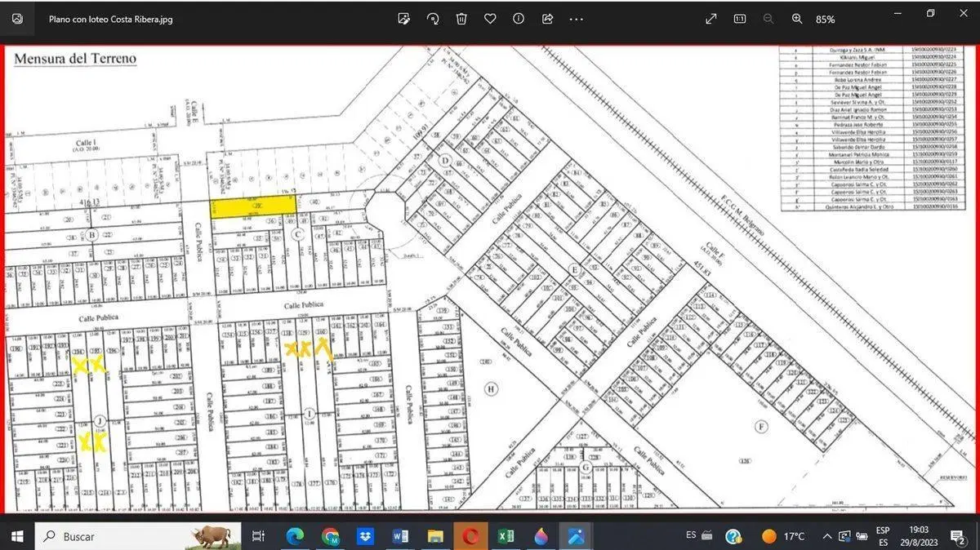Show file info with the info icon
Image resolution: width=980 pixels, height=550 pixels.
[x=519, y=19]
